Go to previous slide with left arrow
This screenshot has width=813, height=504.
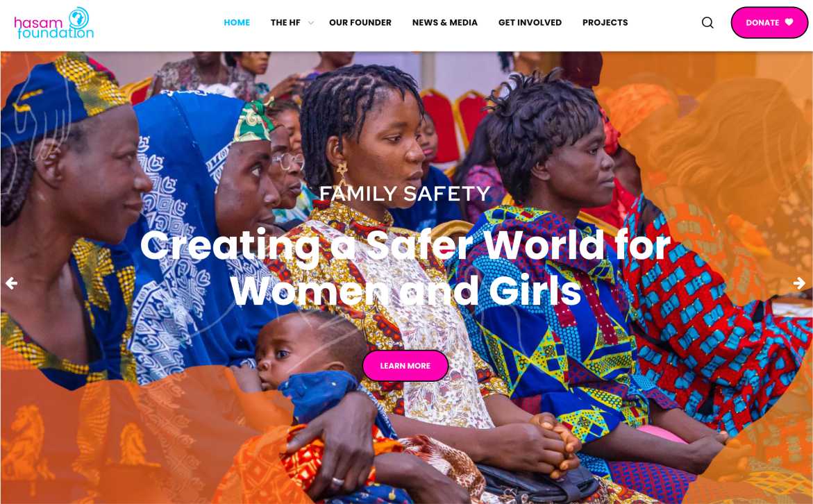pyautogui.click(x=11, y=283)
